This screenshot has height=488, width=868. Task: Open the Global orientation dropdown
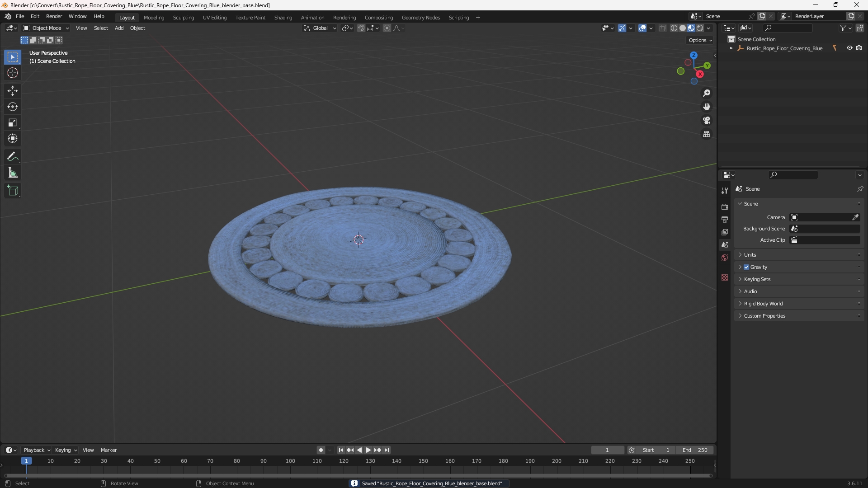(x=320, y=28)
